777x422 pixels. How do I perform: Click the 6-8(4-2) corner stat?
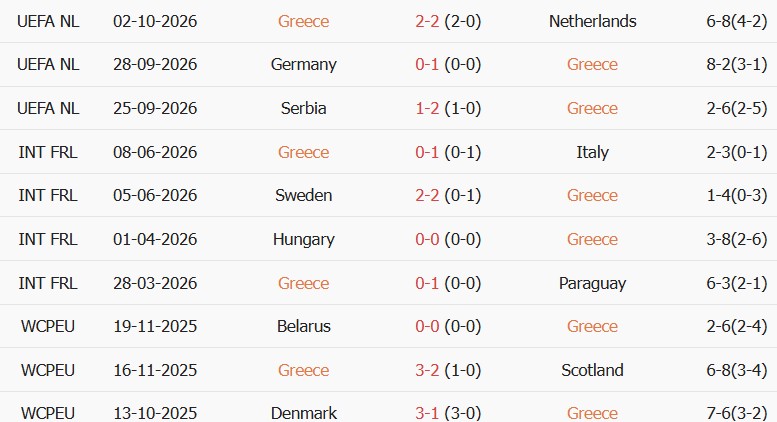736,21
